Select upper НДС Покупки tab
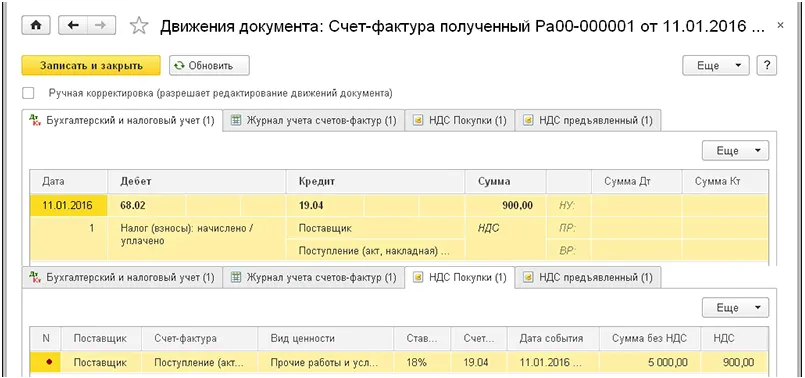 459,121
